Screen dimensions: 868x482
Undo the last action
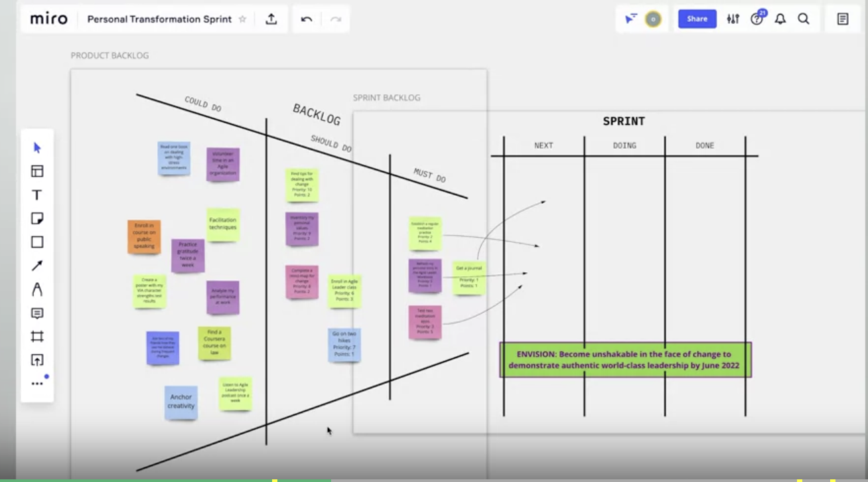(307, 19)
